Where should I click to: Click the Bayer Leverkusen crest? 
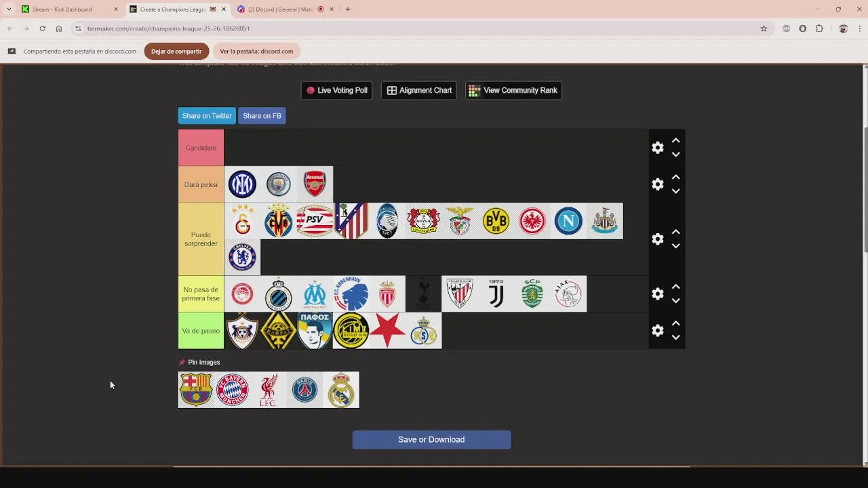pyautogui.click(x=424, y=221)
